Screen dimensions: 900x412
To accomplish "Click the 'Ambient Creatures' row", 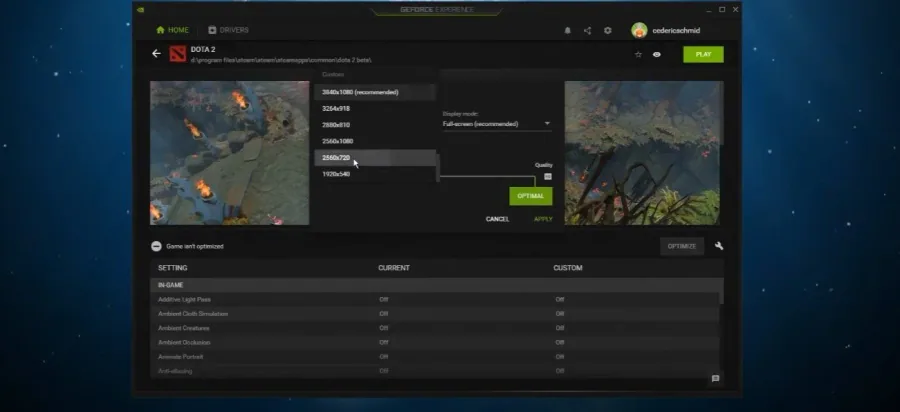I will pyautogui.click(x=435, y=328).
